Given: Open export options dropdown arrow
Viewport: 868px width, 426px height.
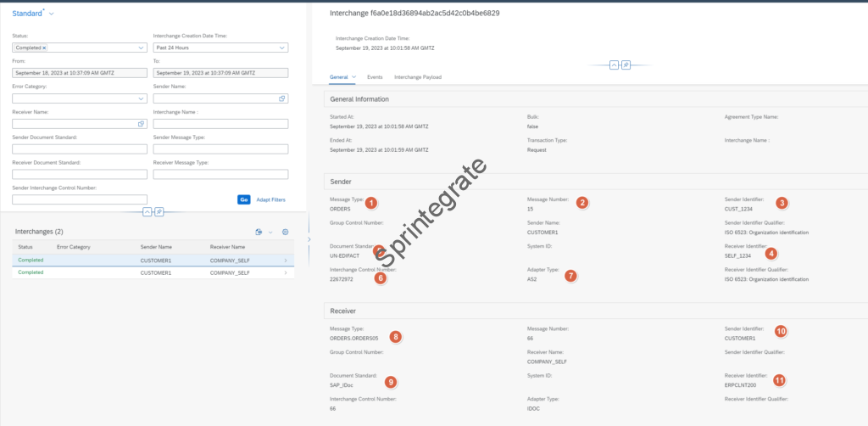Looking at the screenshot, I should click(x=270, y=232).
